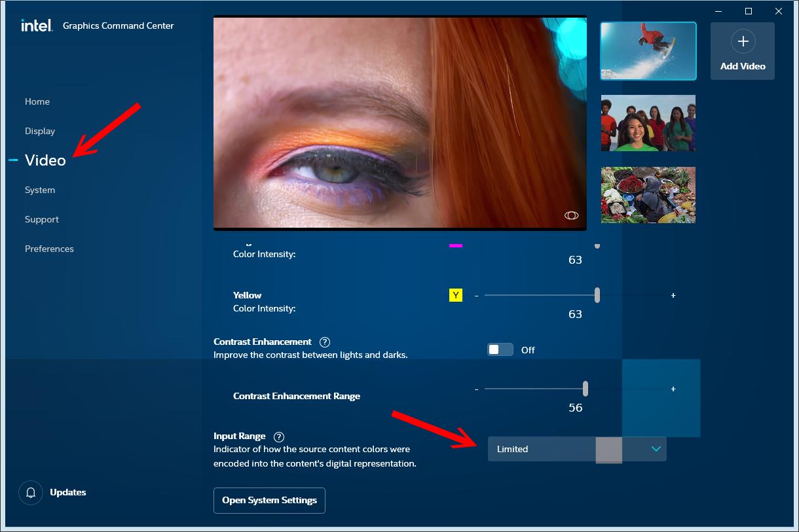
Task: Open Preferences in the sidebar
Action: 49,249
